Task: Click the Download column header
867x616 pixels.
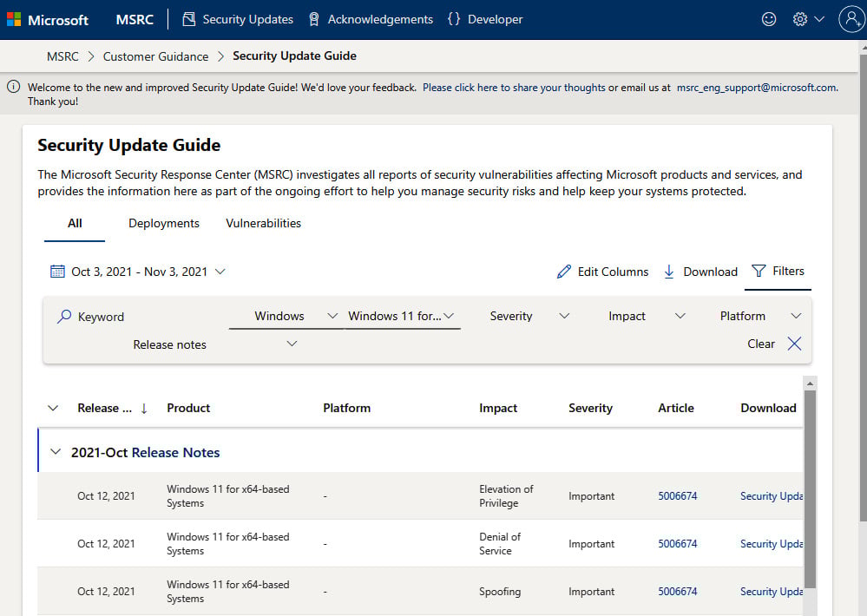Action: [x=768, y=408]
